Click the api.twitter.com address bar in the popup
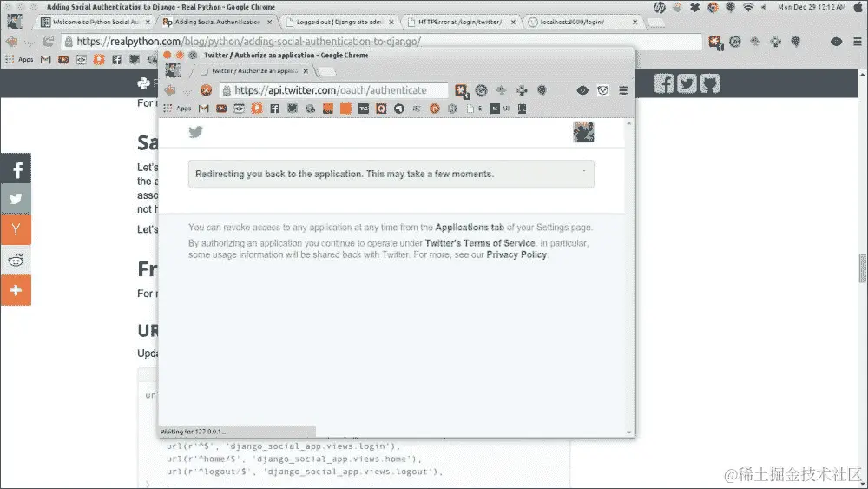This screenshot has width=868, height=489. [x=334, y=90]
